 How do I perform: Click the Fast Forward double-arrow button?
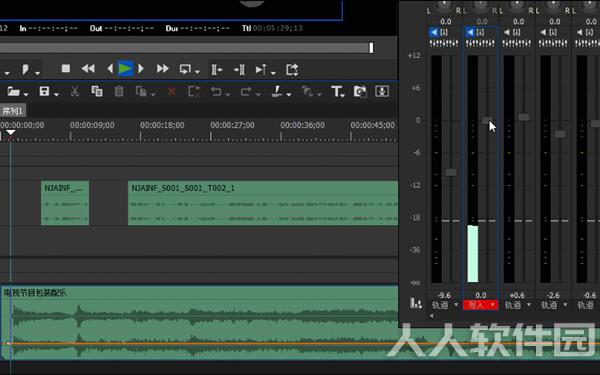(x=162, y=69)
